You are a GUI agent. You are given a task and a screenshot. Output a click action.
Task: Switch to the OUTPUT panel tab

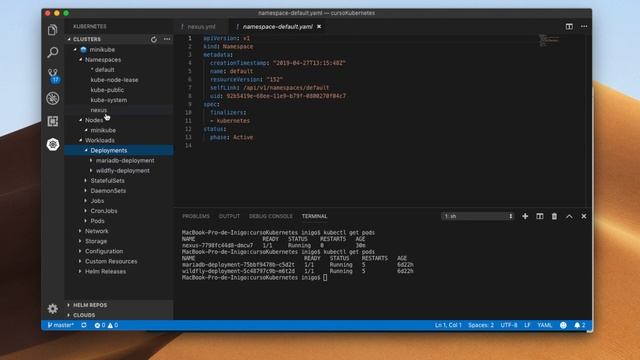pos(229,216)
